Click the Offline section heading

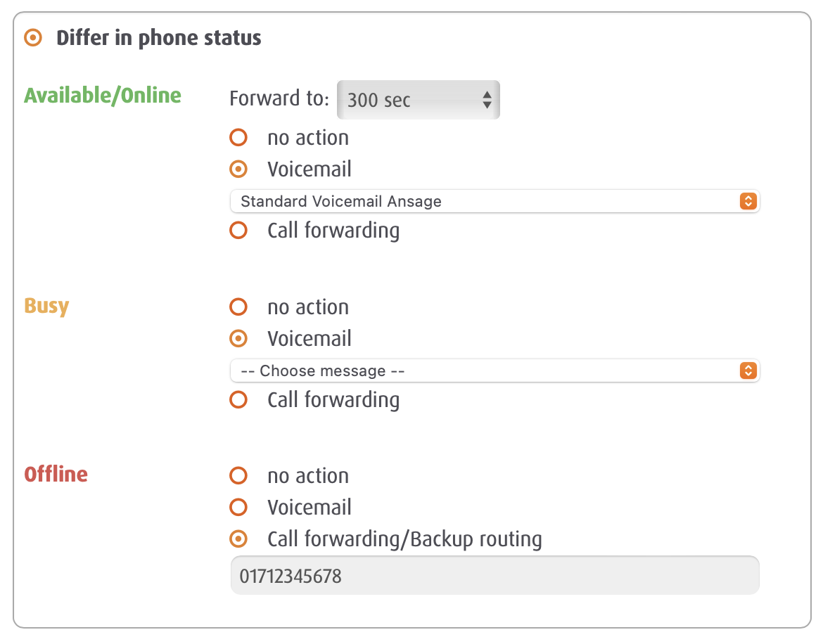(56, 475)
